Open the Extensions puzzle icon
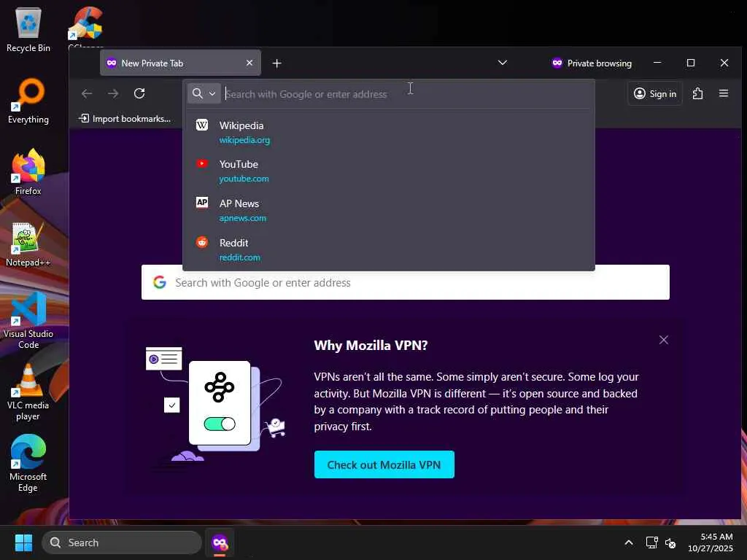 (x=698, y=93)
